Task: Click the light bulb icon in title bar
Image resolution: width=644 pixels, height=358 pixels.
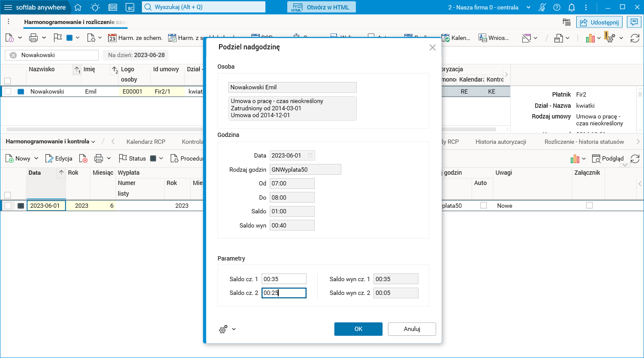Action: pos(95,7)
